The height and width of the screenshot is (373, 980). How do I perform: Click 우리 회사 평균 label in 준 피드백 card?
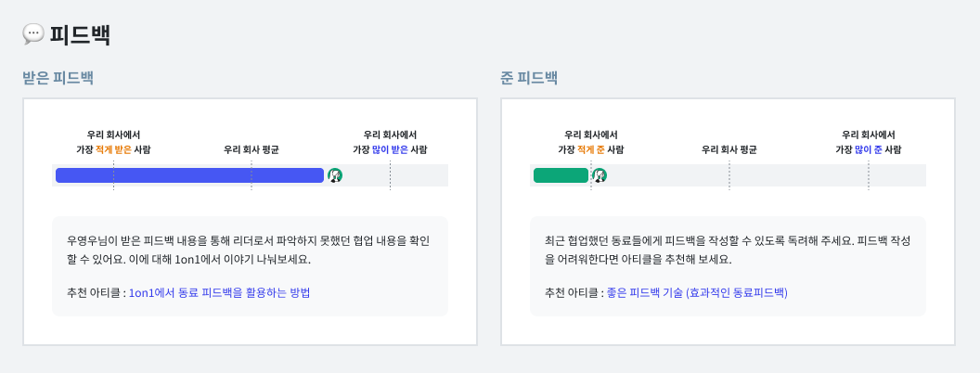[729, 149]
